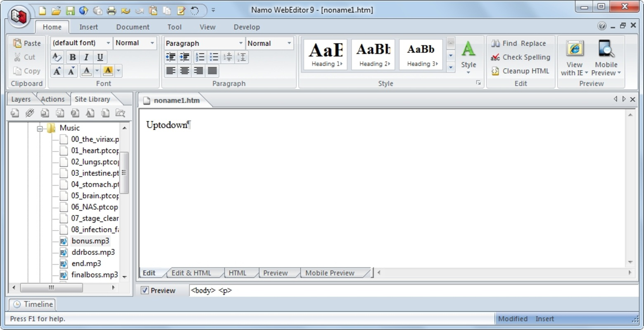Align paragraph right
Image resolution: width=644 pixels, height=330 pixels.
(198, 71)
